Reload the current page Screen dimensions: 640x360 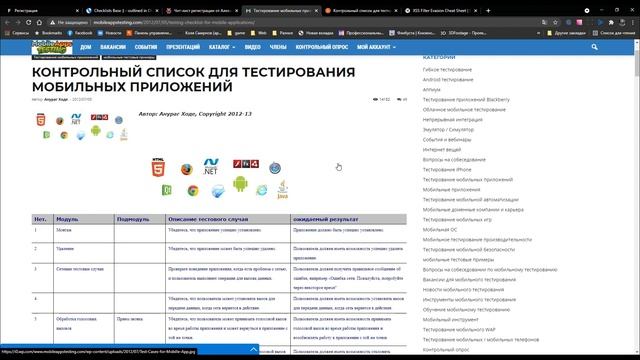pos(29,22)
